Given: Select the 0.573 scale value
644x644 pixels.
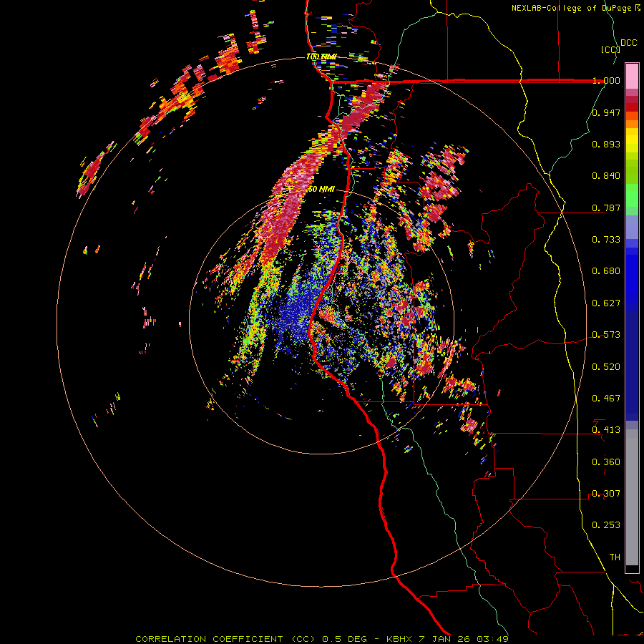Looking at the screenshot, I should point(606,335).
